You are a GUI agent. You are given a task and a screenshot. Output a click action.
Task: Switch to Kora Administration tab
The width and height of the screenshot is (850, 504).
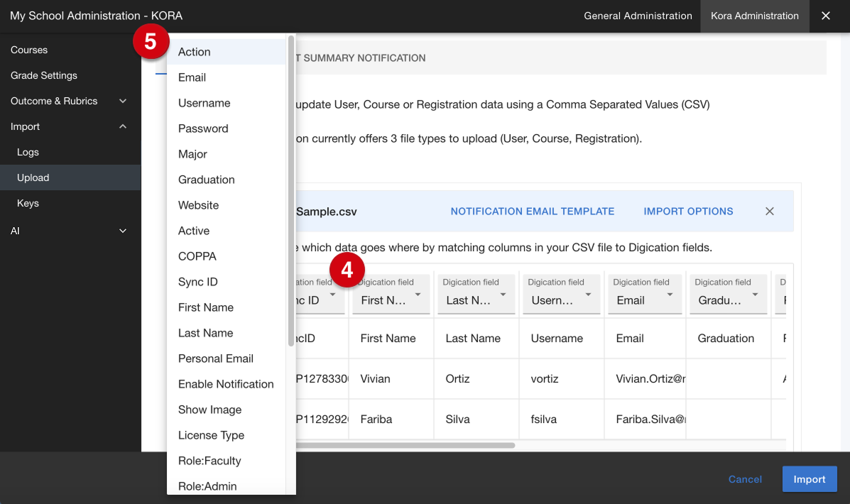pos(755,16)
